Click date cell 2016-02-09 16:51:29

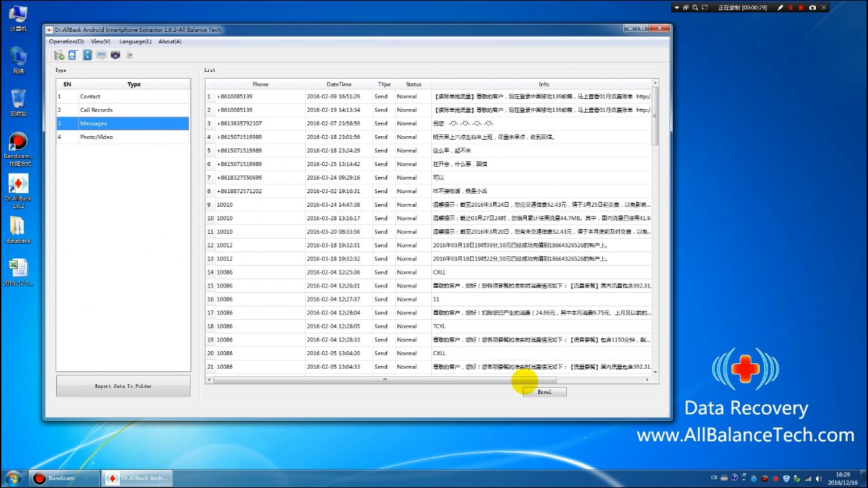click(x=334, y=96)
